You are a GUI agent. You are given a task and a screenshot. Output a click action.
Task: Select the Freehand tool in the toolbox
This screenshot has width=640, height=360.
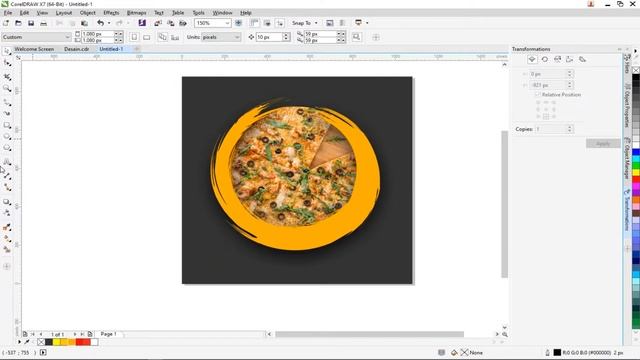7,102
